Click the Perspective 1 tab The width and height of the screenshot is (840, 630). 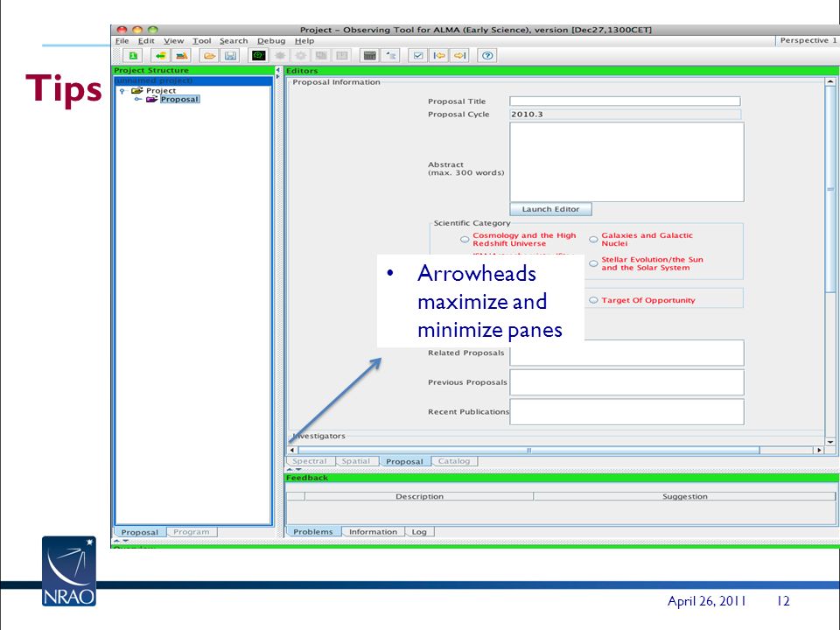[808, 41]
